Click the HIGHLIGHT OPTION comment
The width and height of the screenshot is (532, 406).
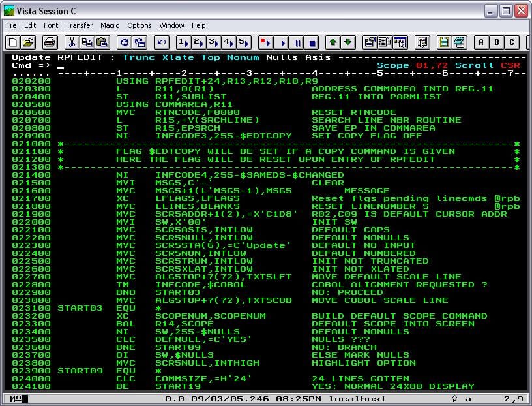pyautogui.click(x=364, y=363)
